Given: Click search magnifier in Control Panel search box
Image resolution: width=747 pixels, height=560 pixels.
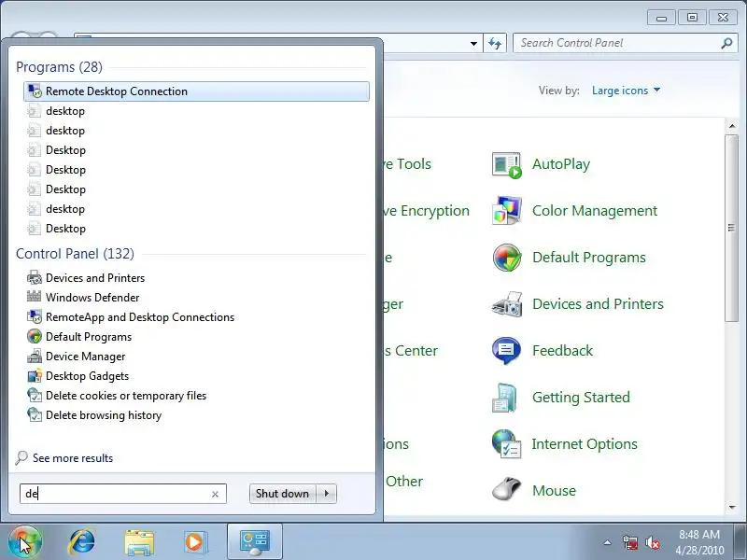Looking at the screenshot, I should pos(726,43).
